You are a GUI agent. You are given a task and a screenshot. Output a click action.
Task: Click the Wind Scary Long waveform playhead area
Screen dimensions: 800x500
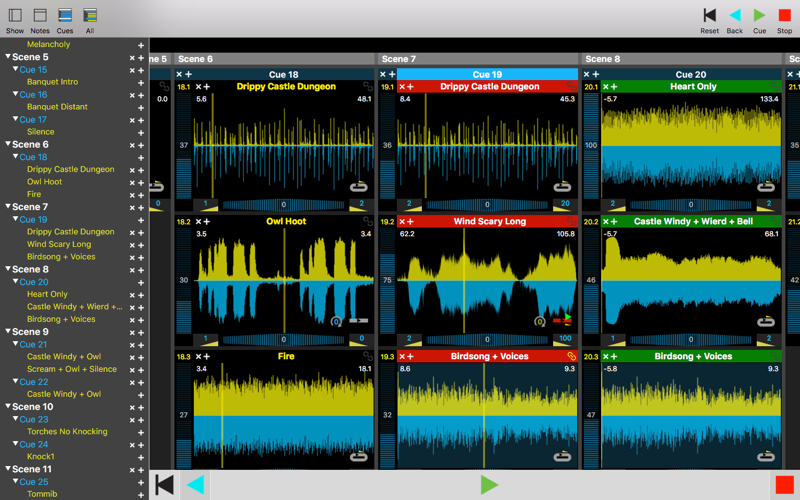pos(487,281)
